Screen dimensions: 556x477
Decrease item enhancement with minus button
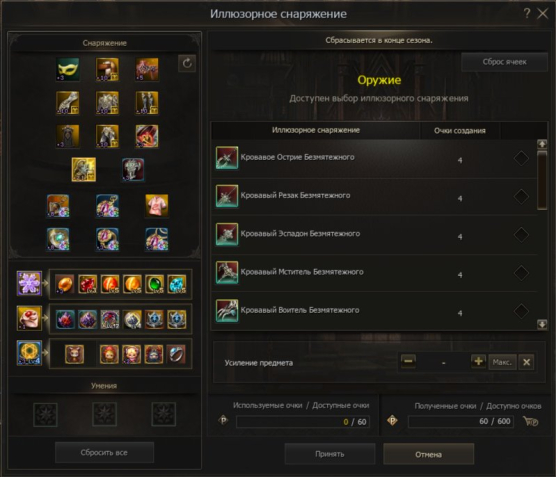tap(408, 361)
